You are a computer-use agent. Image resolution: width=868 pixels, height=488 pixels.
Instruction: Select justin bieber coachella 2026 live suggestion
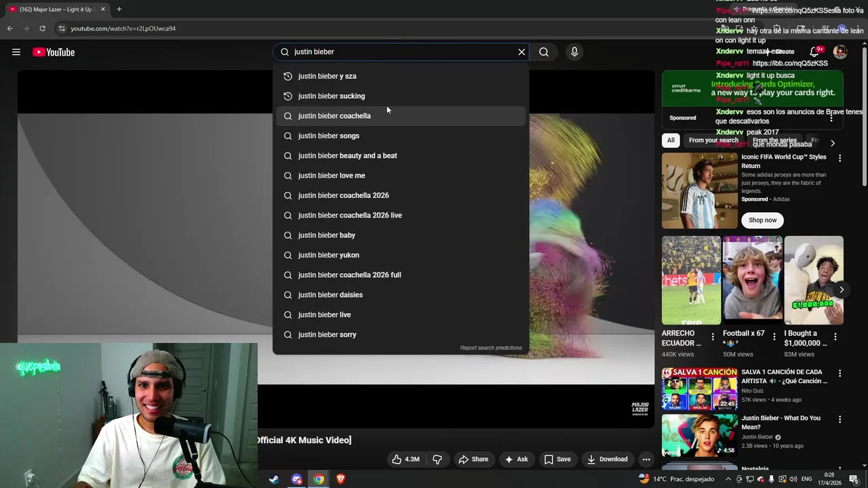pos(401,216)
